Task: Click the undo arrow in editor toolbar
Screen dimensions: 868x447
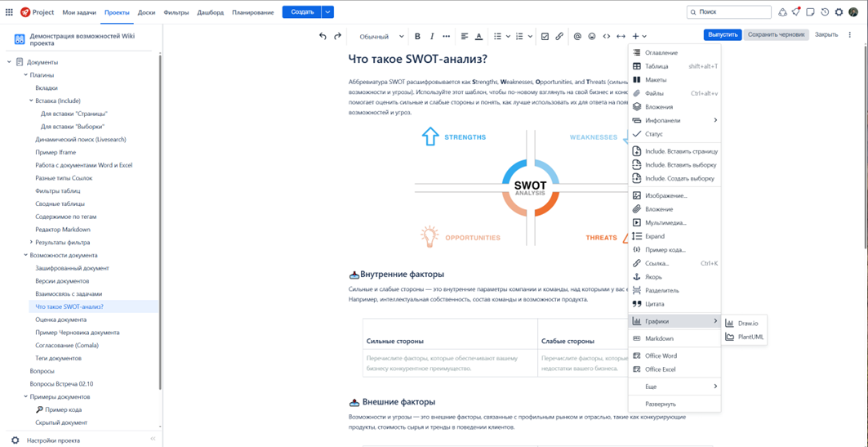Action: 323,36
